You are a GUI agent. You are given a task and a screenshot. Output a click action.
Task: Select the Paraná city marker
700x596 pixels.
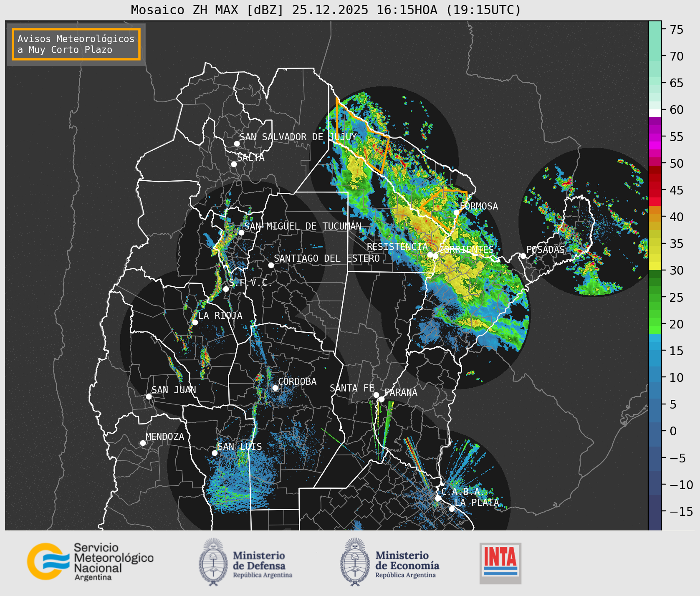point(382,399)
